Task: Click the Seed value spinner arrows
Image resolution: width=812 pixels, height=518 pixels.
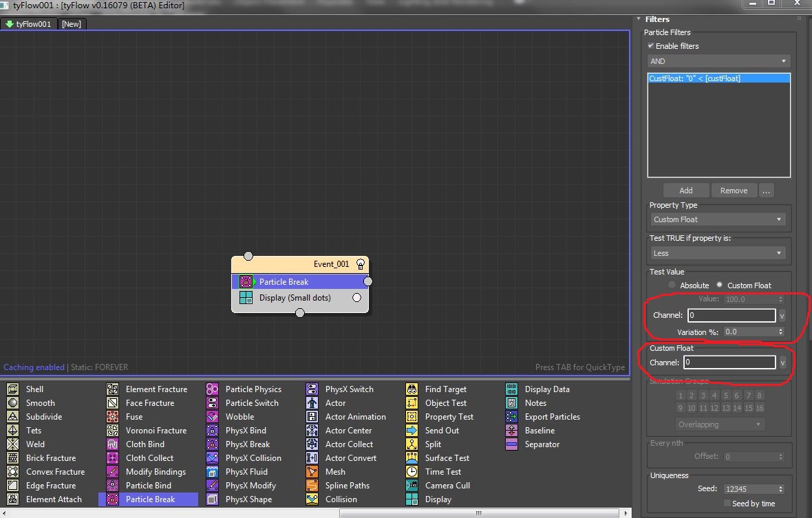Action: pyautogui.click(x=780, y=489)
